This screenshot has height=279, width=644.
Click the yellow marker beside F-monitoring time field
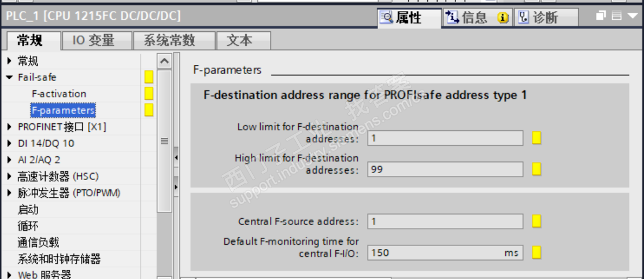point(536,252)
